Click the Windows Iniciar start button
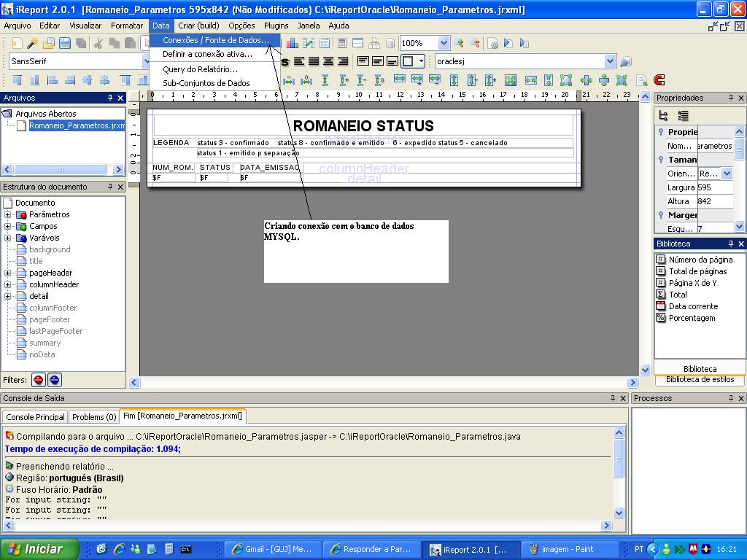This screenshot has height=560, width=747. tap(39, 549)
